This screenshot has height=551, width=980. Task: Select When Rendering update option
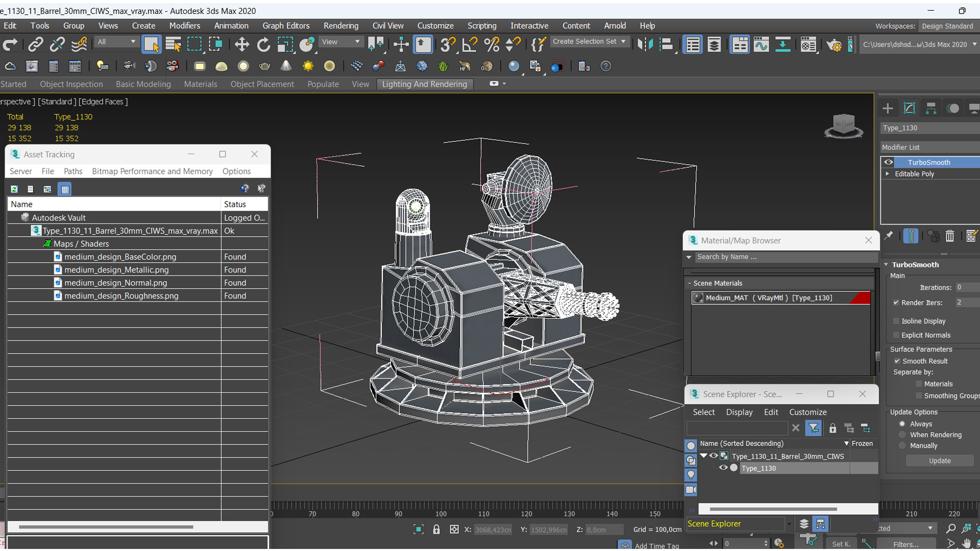902,435
